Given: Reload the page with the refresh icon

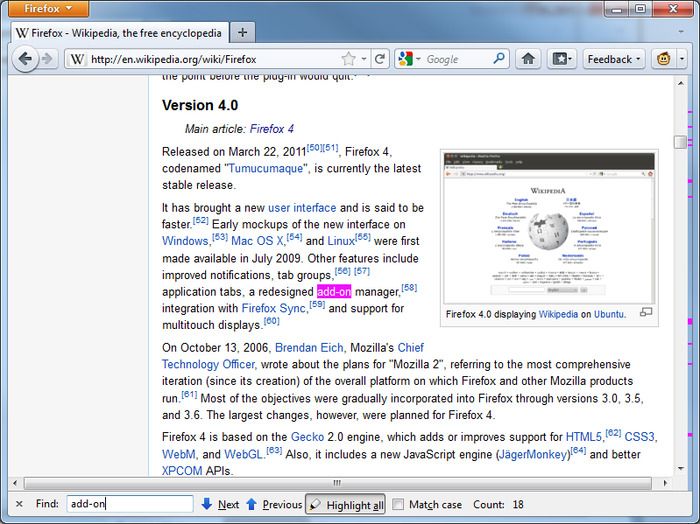Looking at the screenshot, I should point(380,59).
